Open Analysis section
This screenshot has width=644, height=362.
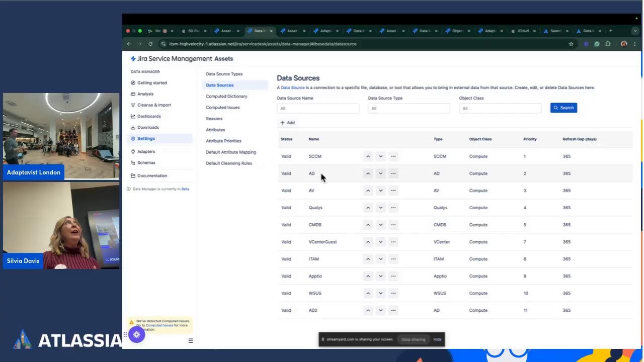[x=145, y=94]
